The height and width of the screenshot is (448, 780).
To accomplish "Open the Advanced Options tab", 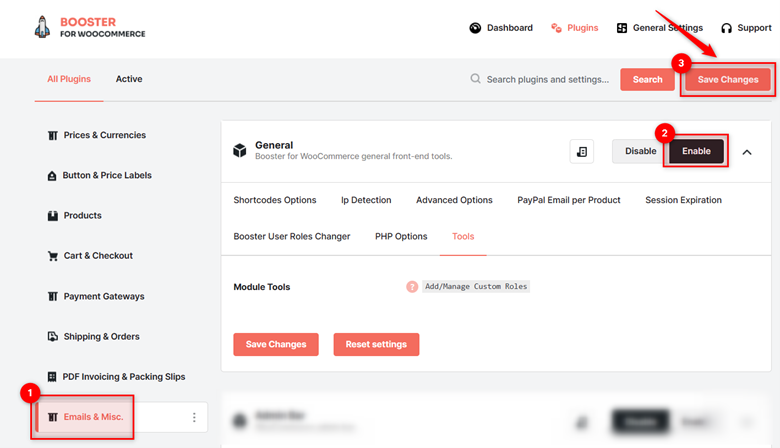I will (x=454, y=200).
